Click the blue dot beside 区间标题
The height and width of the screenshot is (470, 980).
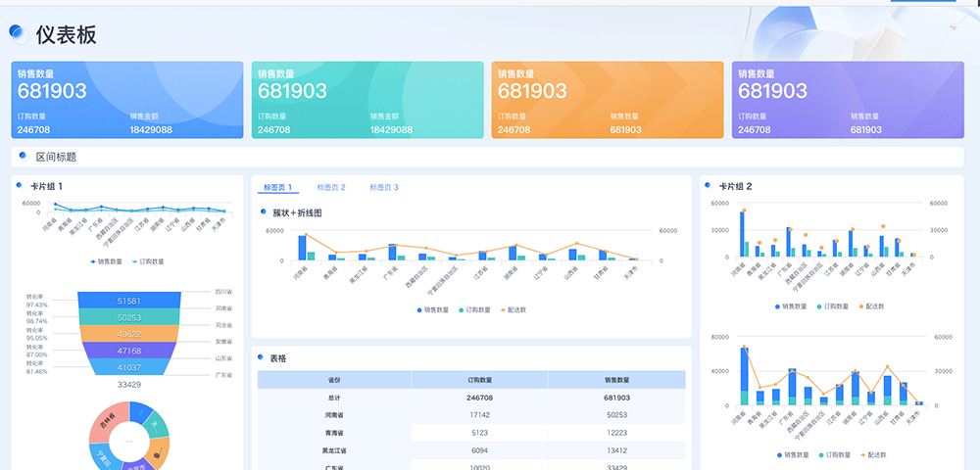point(23,156)
